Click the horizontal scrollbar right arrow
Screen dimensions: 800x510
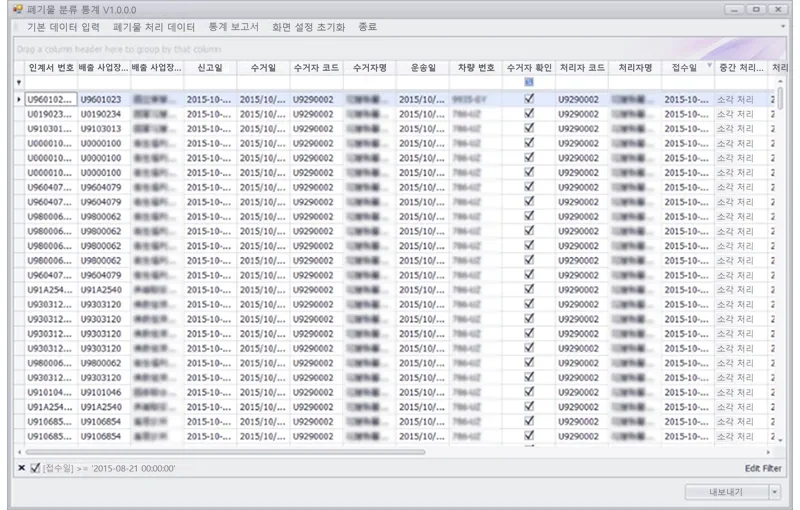click(768, 452)
